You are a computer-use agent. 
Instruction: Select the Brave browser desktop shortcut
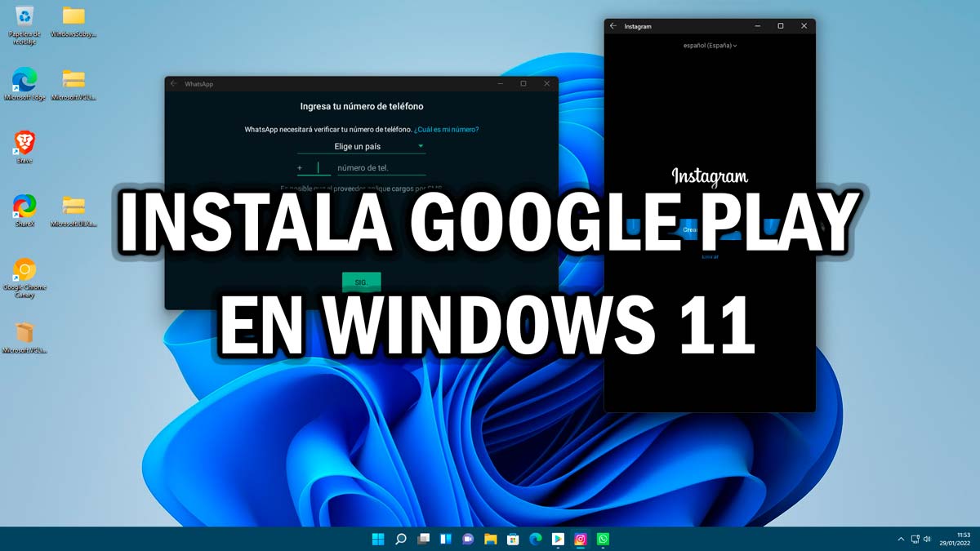[24, 147]
